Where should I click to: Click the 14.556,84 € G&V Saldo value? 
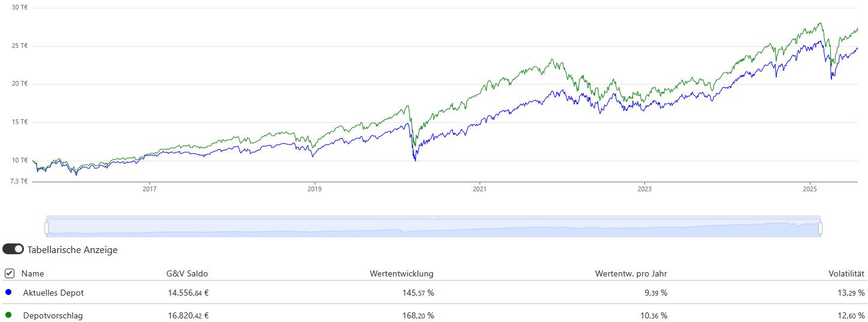pos(188,293)
